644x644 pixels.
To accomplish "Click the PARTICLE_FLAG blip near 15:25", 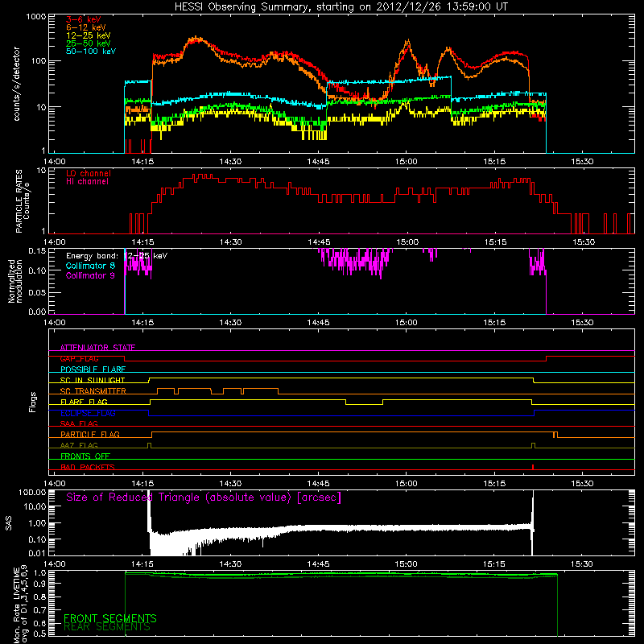I will point(555,435).
